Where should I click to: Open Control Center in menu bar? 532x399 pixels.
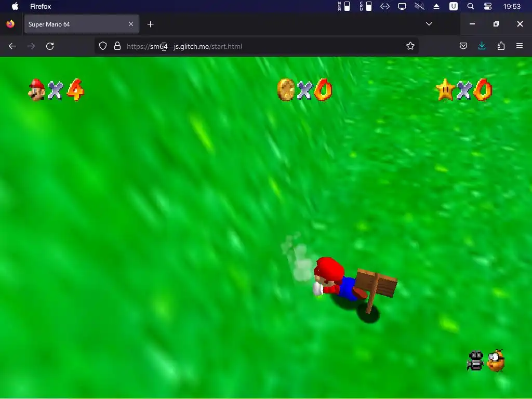tap(488, 6)
